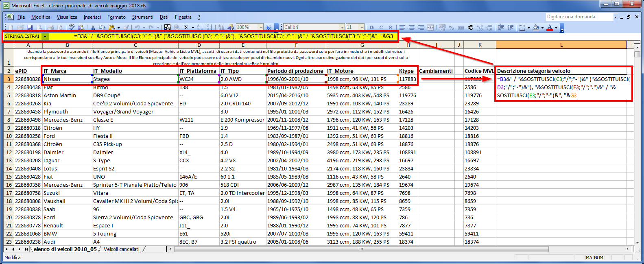This screenshot has height=264, width=644.
Task: Click the Redo arrow icon
Action: (x=151, y=27)
